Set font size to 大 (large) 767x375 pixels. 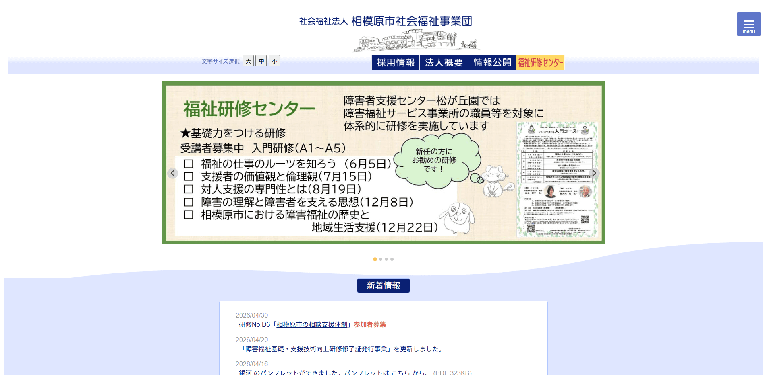(x=248, y=62)
